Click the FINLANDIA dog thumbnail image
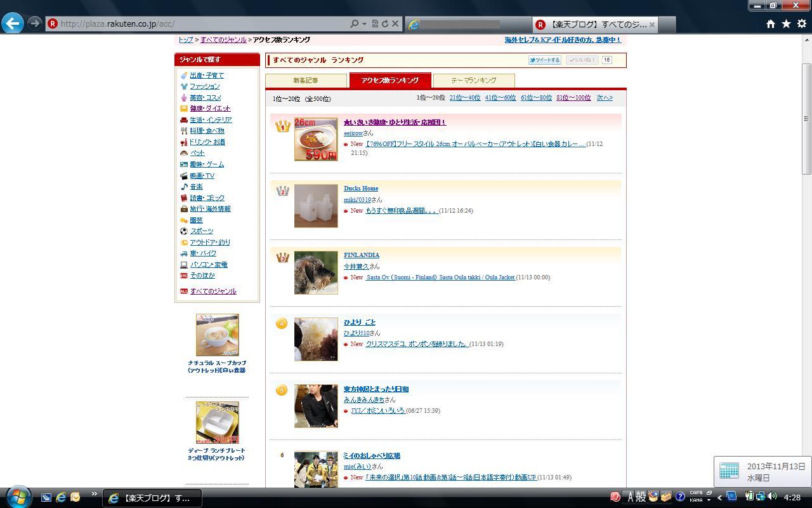 316,272
